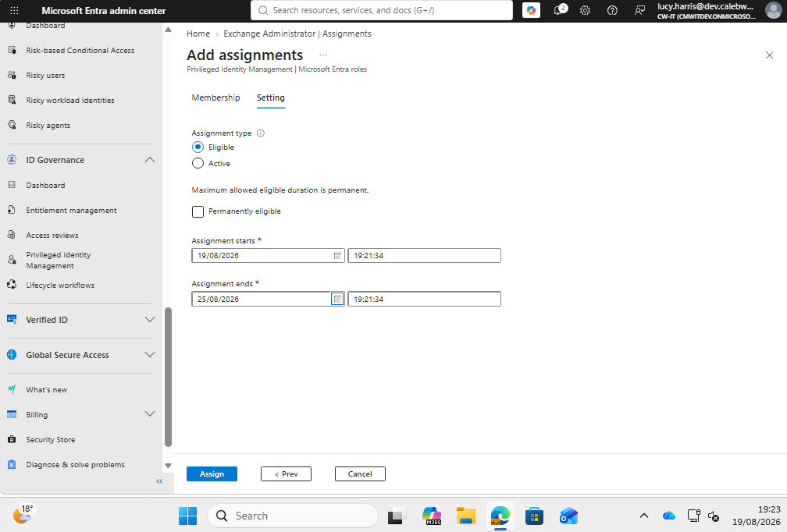Viewport: 787px width, 532px height.
Task: Click the Access reviews icon
Action: tap(12, 235)
